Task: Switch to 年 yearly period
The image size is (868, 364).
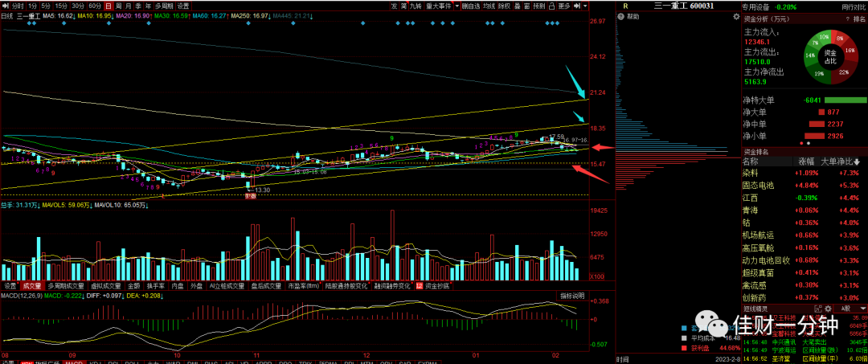Action: pos(149,6)
